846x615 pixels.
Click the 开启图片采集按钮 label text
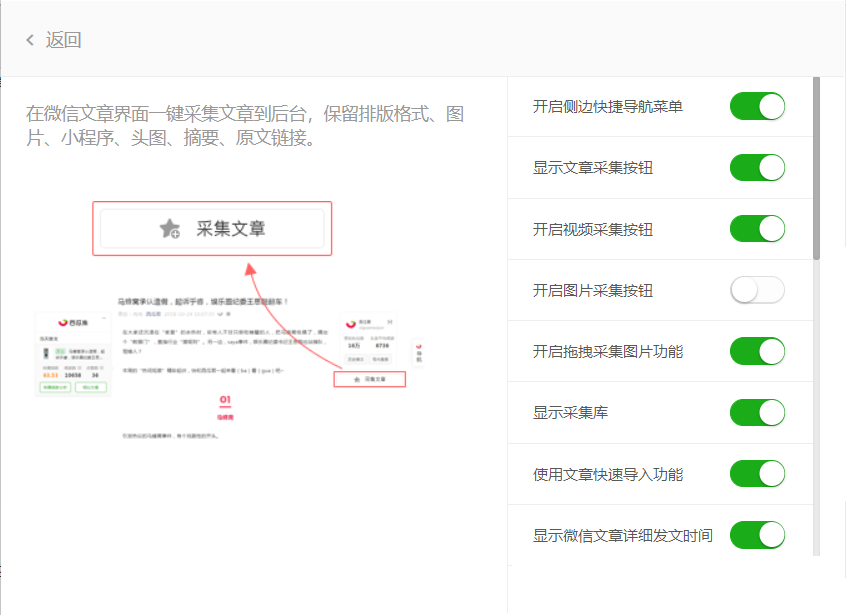592,290
